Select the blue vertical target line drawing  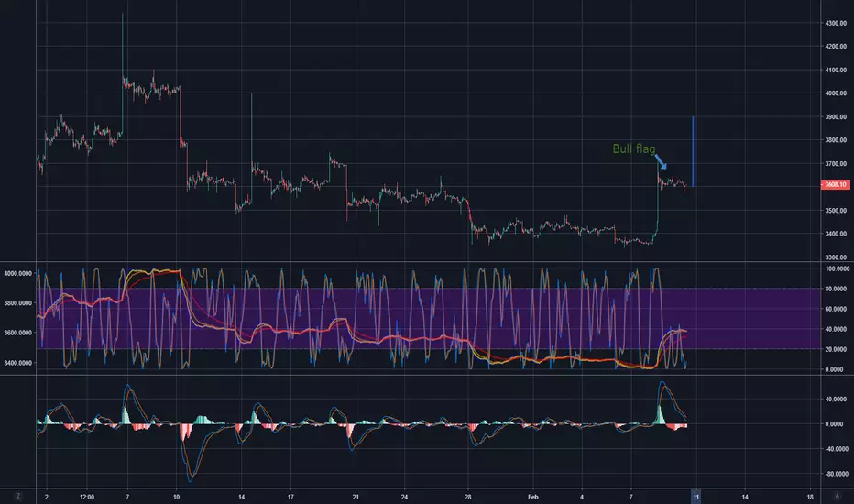point(693,151)
